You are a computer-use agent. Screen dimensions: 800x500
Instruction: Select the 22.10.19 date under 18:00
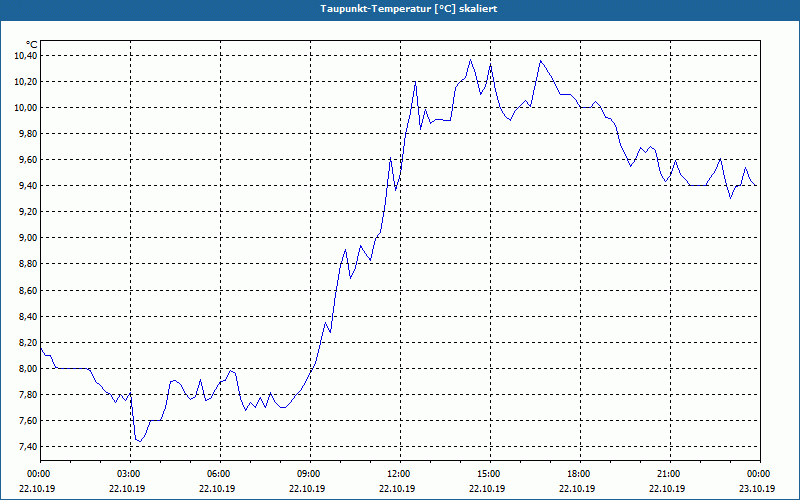click(x=577, y=488)
